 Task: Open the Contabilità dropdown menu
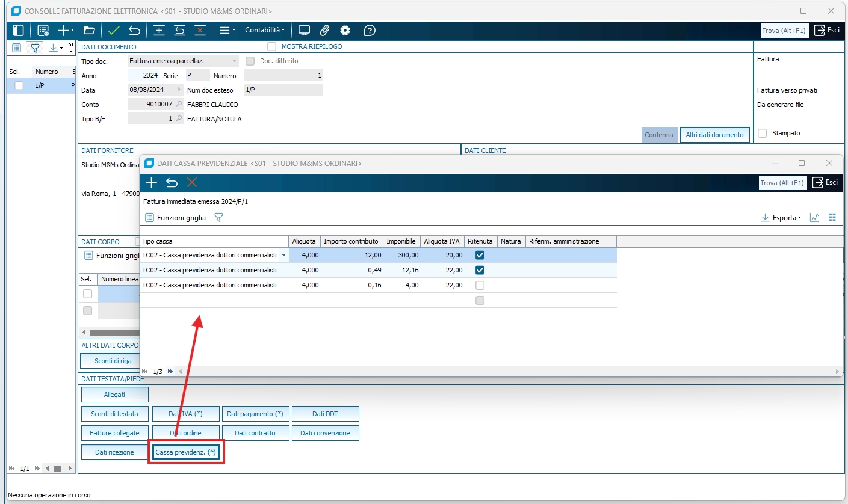point(265,30)
